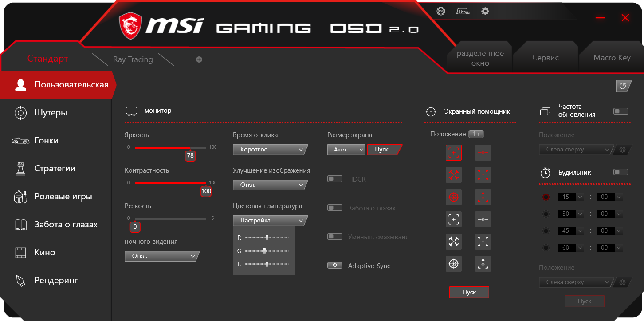Image resolution: width=644 pixels, height=321 pixels.
Task: Add a new profile with the plus icon
Action: (199, 59)
